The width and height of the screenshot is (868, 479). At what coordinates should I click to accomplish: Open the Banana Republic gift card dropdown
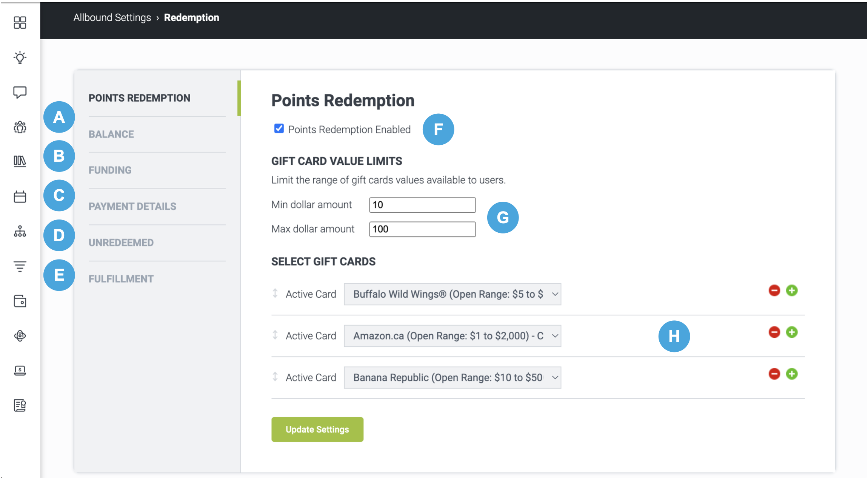pos(452,377)
